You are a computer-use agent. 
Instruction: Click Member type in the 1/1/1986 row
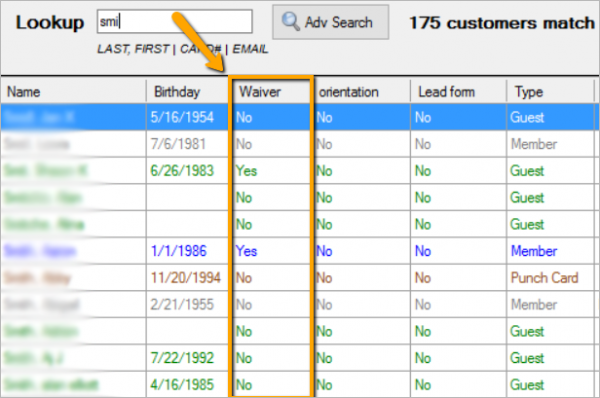534,251
